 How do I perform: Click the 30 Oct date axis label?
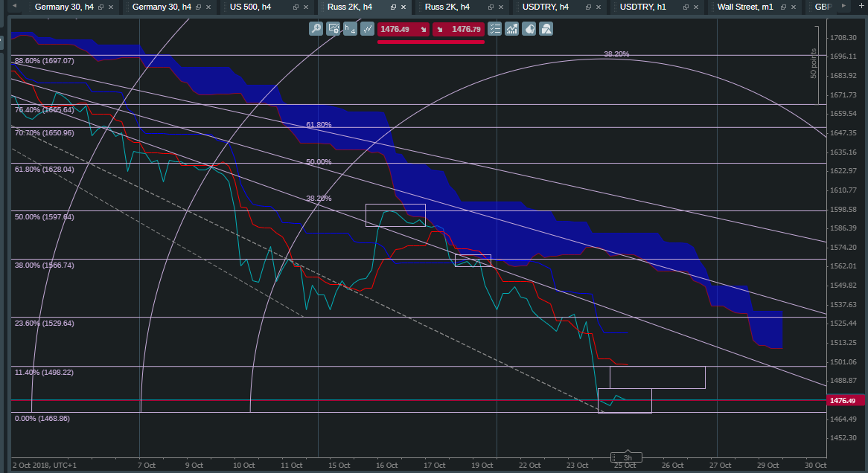(815, 466)
